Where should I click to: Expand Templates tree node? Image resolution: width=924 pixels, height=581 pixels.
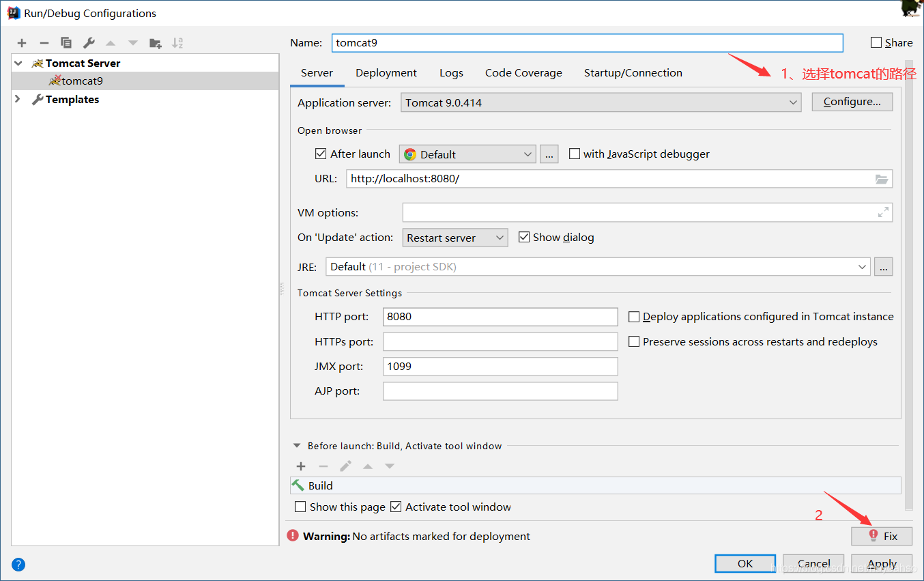point(18,99)
